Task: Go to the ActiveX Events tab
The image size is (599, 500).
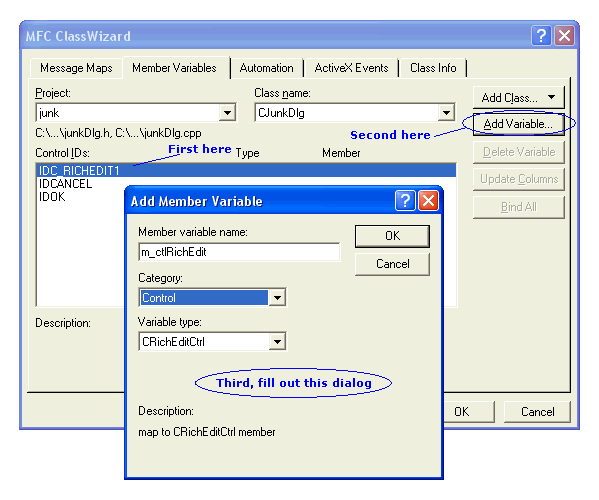Action: [x=351, y=68]
